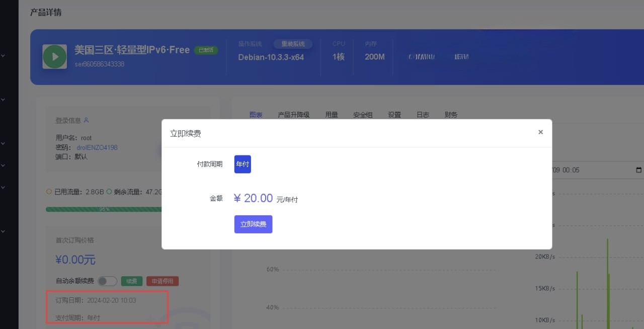Expand the bottommost sidebar chevron

click(x=3, y=231)
